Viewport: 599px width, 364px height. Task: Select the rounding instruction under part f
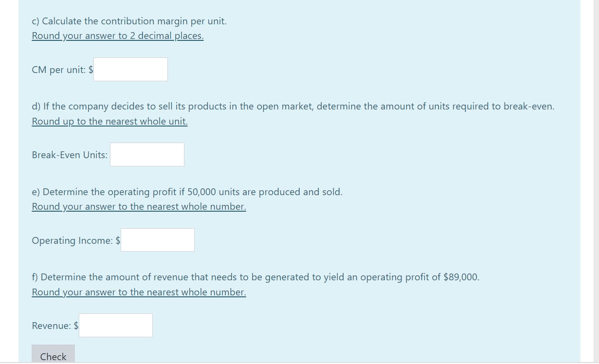(x=139, y=292)
